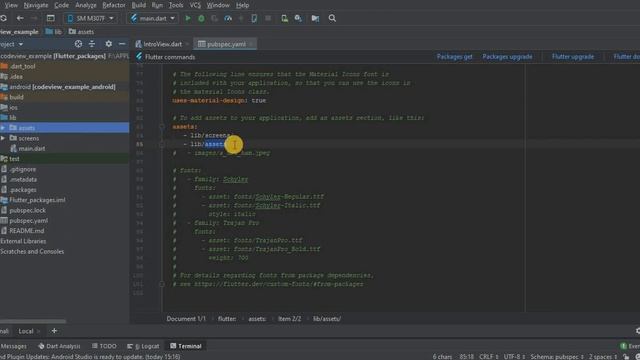640x360 pixels.
Task: Close the Local terminal session tab
Action: pos(39,331)
